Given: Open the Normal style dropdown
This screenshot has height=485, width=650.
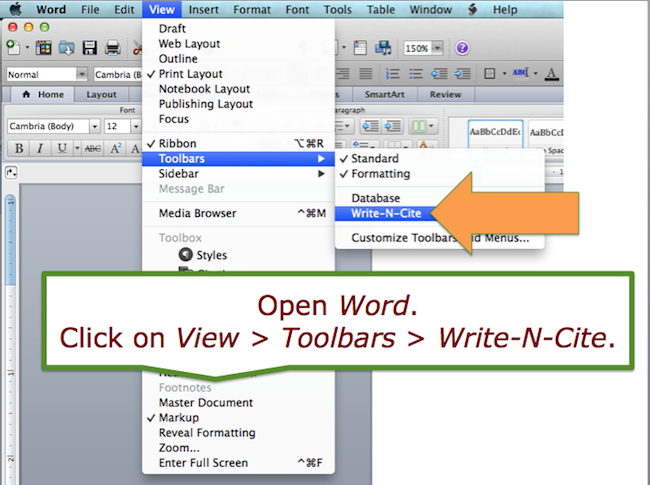Looking at the screenshot, I should click(x=47, y=74).
